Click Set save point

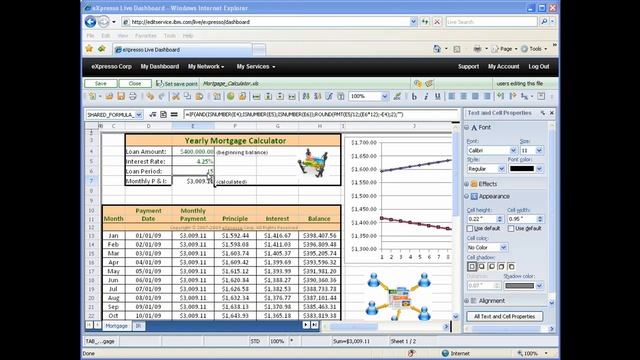pos(177,84)
